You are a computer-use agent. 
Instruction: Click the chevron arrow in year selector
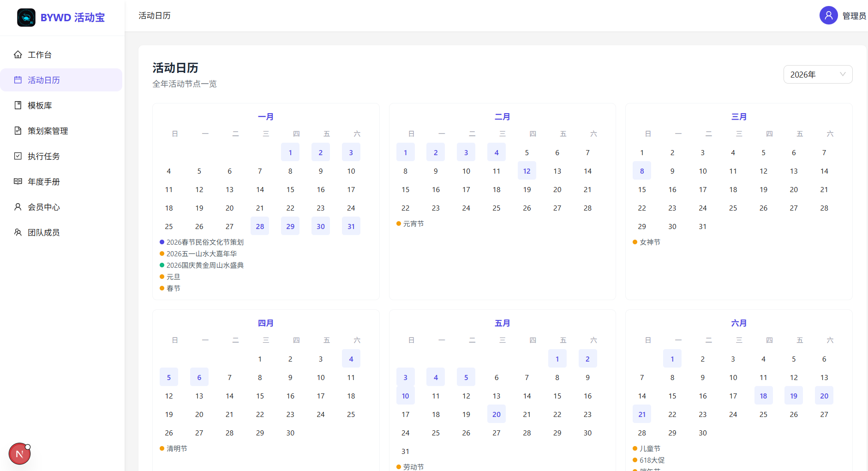pos(843,74)
